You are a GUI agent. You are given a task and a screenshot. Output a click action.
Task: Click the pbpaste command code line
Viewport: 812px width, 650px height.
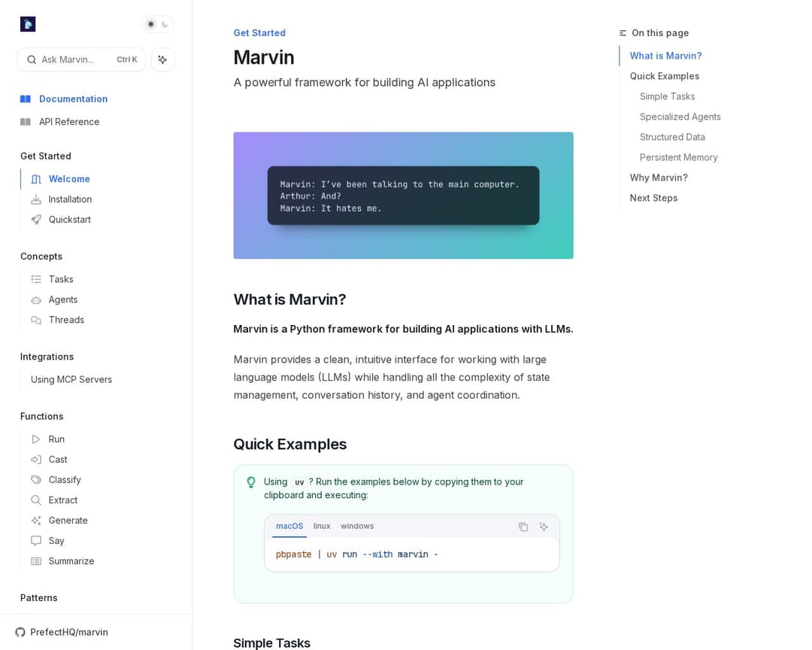pyautogui.click(x=357, y=554)
